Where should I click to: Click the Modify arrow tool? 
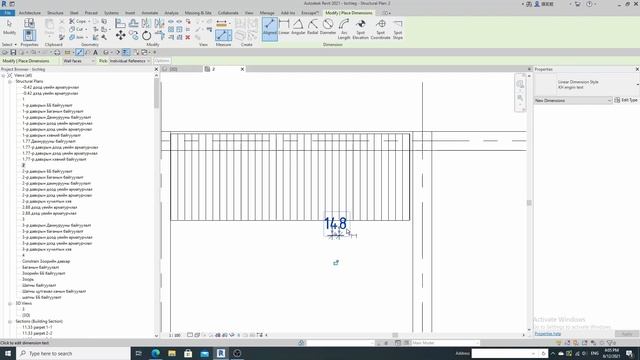point(9,27)
